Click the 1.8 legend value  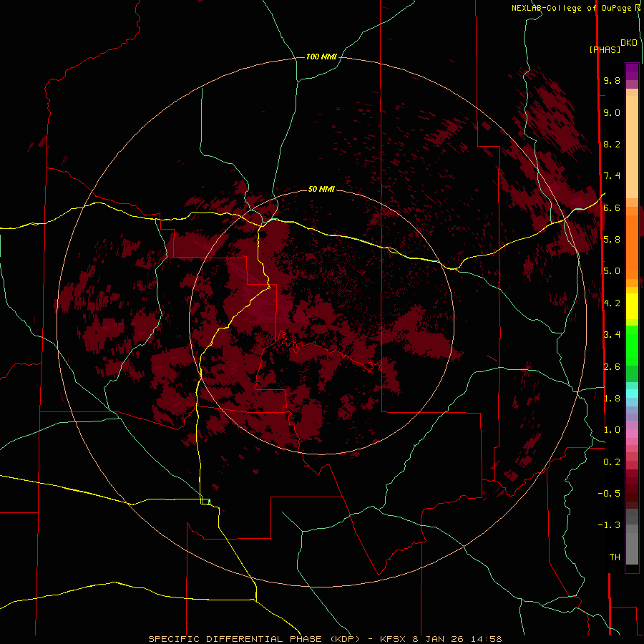coord(612,399)
